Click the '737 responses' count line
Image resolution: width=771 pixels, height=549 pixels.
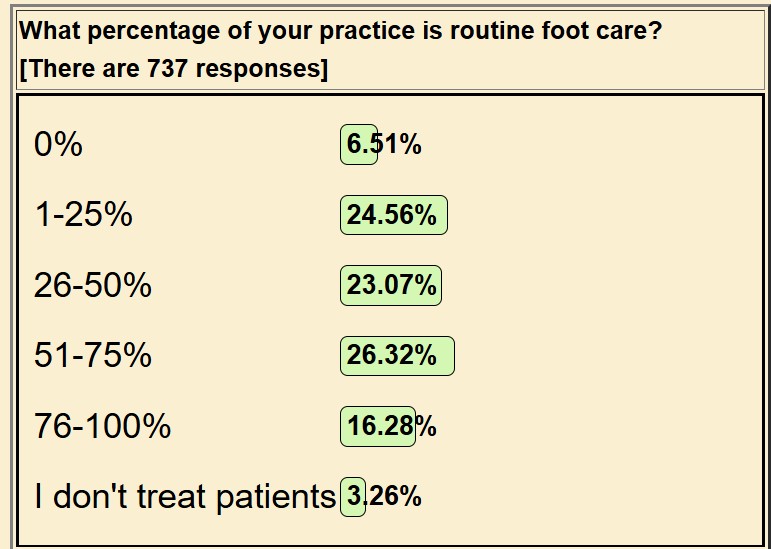(x=174, y=71)
